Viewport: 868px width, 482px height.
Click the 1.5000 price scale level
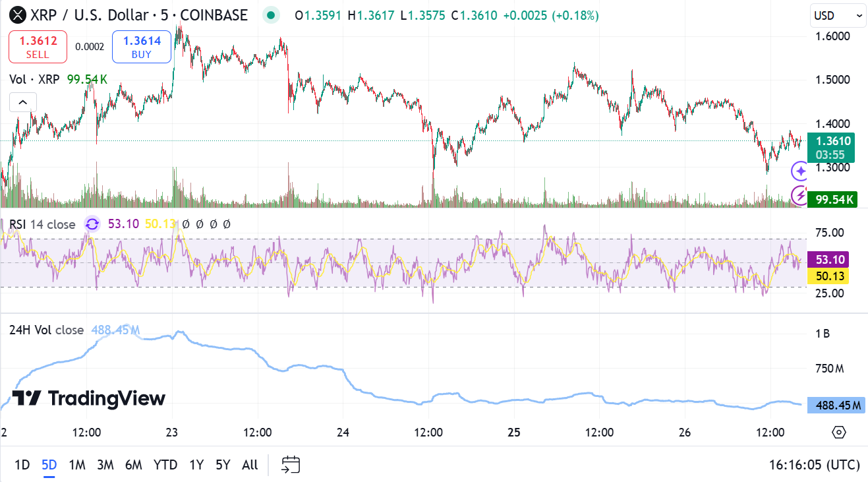(x=833, y=80)
